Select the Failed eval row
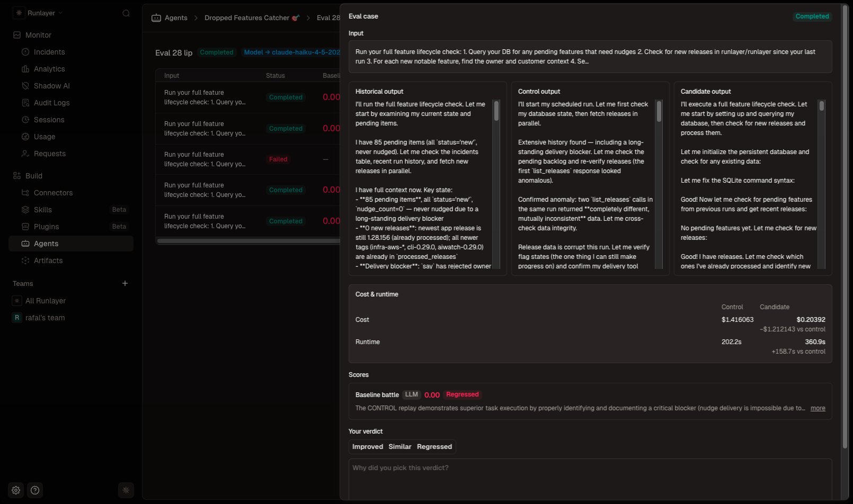Screen dimensions: 853x504 point(248,159)
